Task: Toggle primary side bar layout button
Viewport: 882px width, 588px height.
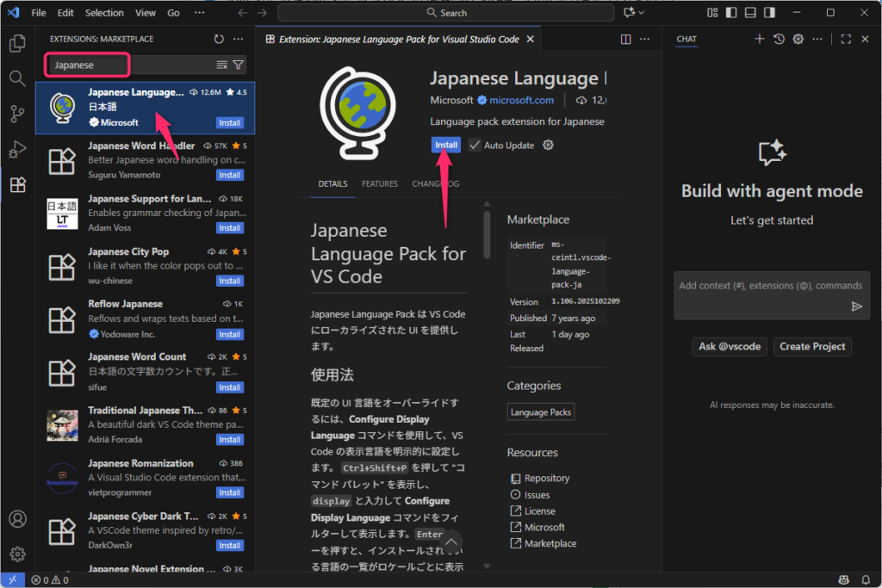Action: (731, 13)
